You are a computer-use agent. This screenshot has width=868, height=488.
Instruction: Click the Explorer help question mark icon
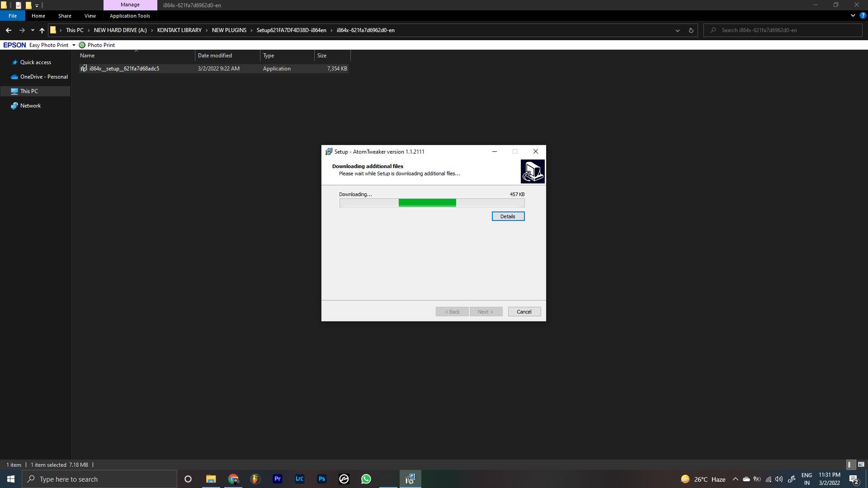point(863,15)
